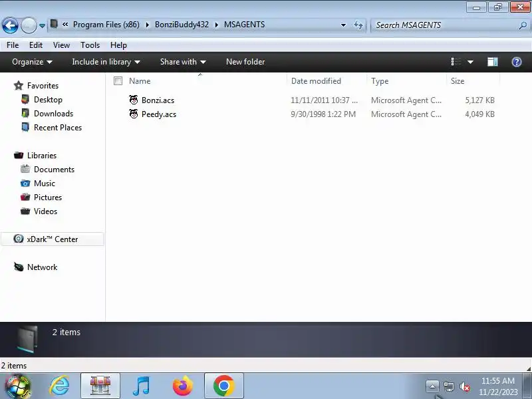
Task: Focus the Search MSAGENTS field
Action: pos(444,25)
